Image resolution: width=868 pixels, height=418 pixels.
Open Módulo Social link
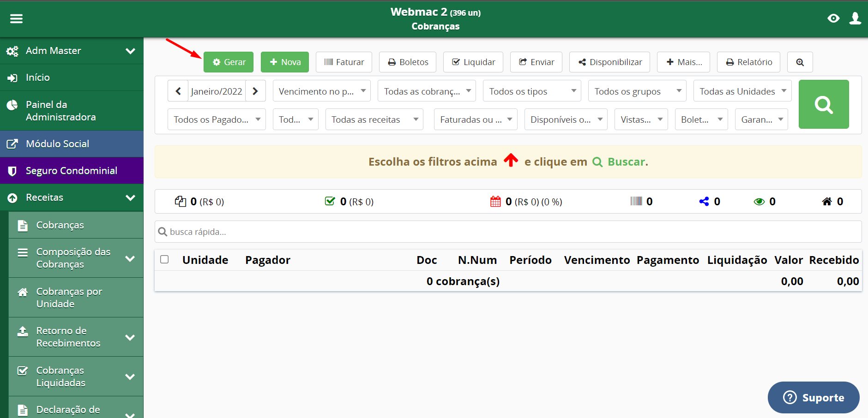pos(72,144)
